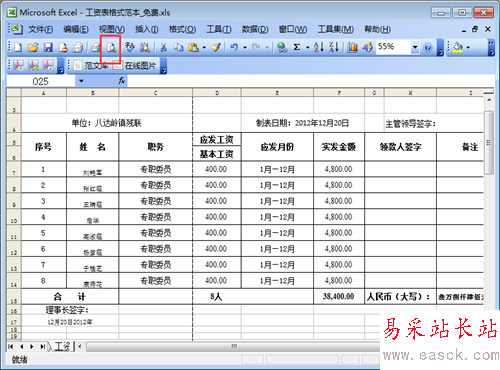This screenshot has height=370, width=500.
Task: Expand the Undo history dropdown arrow
Action: tap(245, 48)
